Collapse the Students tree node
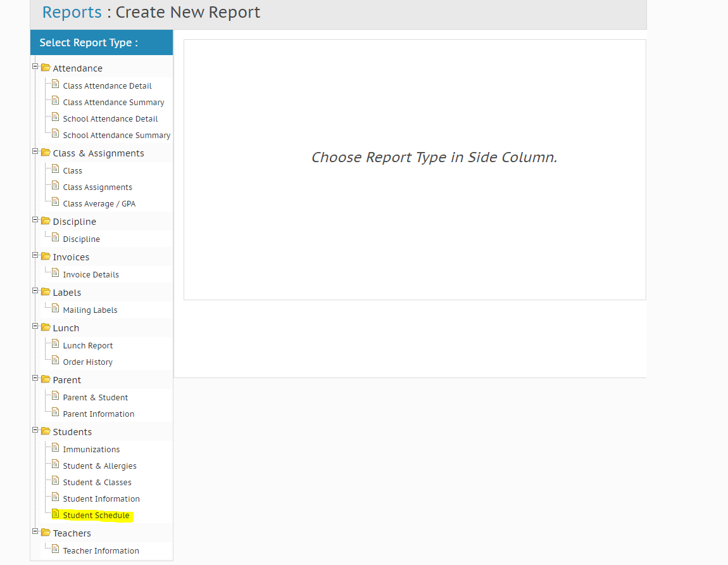 pos(35,429)
